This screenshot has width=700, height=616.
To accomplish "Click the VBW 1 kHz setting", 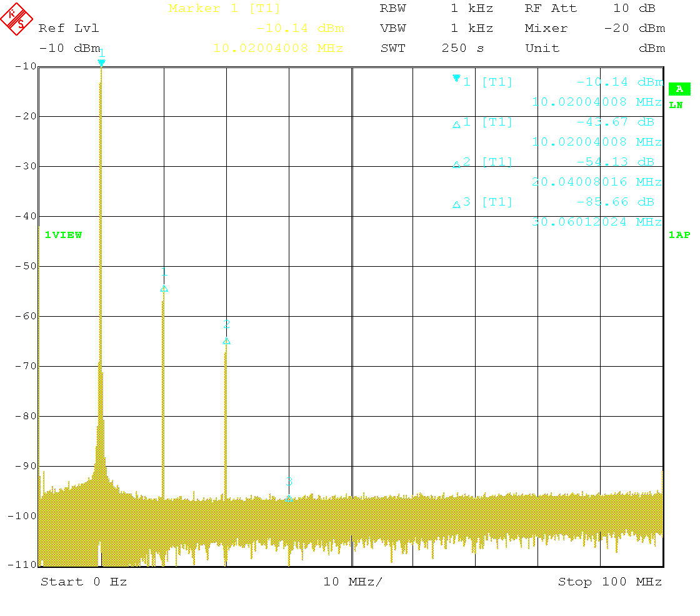I will pyautogui.click(x=436, y=28).
